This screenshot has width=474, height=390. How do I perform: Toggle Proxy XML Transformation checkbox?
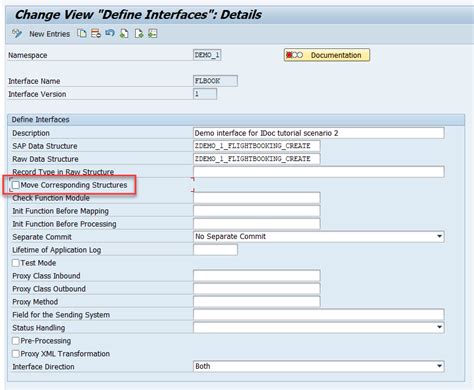pos(16,354)
